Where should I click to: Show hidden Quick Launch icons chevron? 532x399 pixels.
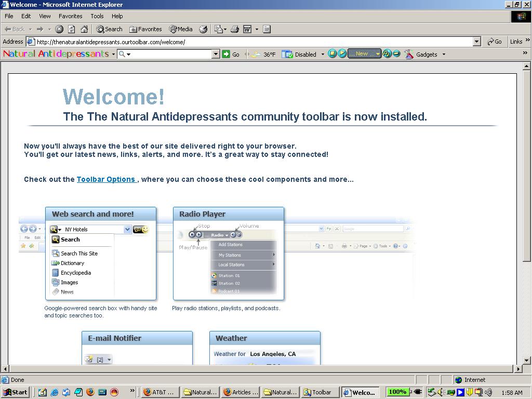[132, 391]
